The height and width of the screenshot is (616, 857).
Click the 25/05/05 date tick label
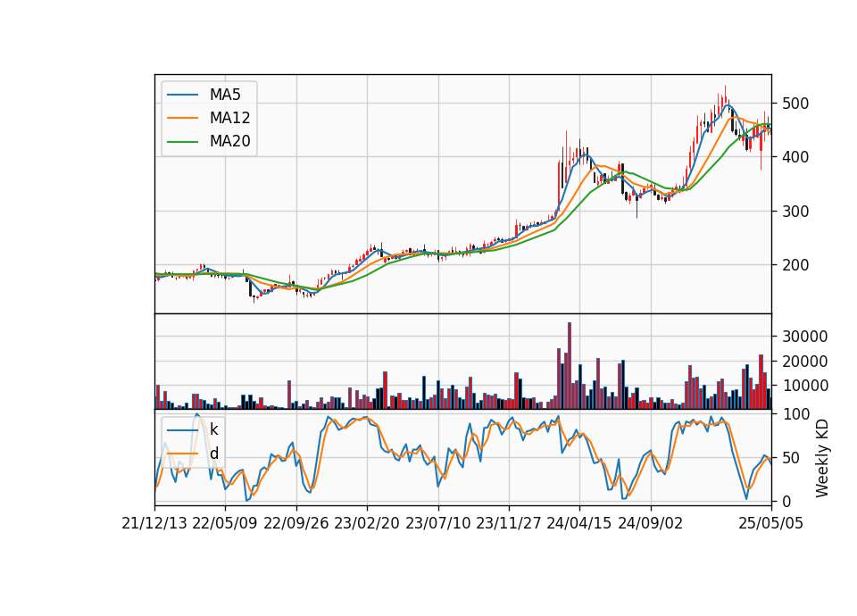pyautogui.click(x=771, y=524)
